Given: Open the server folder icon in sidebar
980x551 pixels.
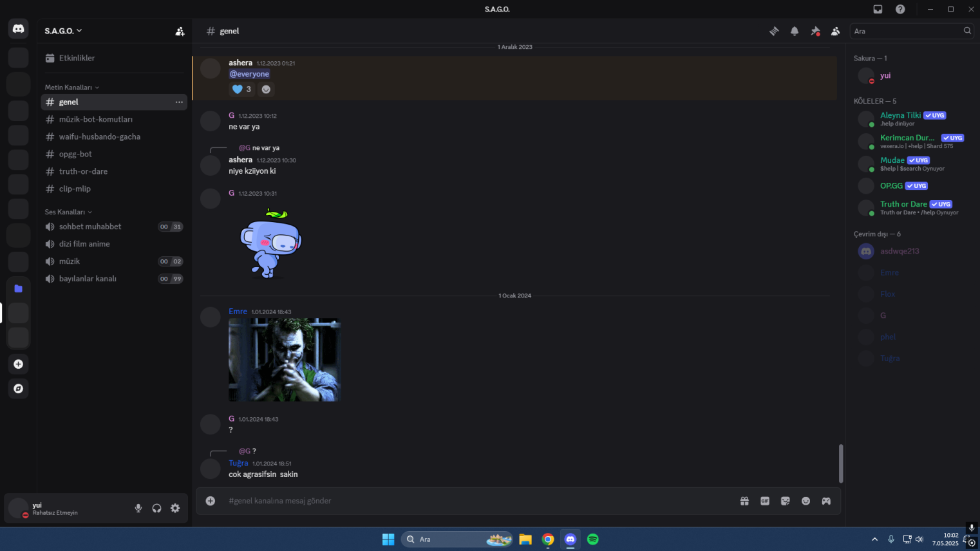Looking at the screenshot, I should pos(19,288).
